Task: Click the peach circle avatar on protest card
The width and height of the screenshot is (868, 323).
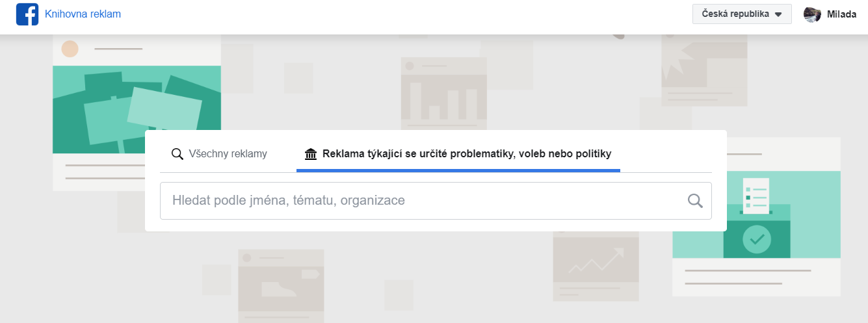Action: tap(70, 49)
